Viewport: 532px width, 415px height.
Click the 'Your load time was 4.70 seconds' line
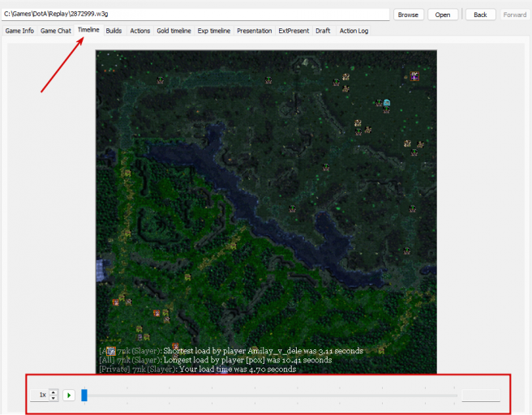(197, 370)
